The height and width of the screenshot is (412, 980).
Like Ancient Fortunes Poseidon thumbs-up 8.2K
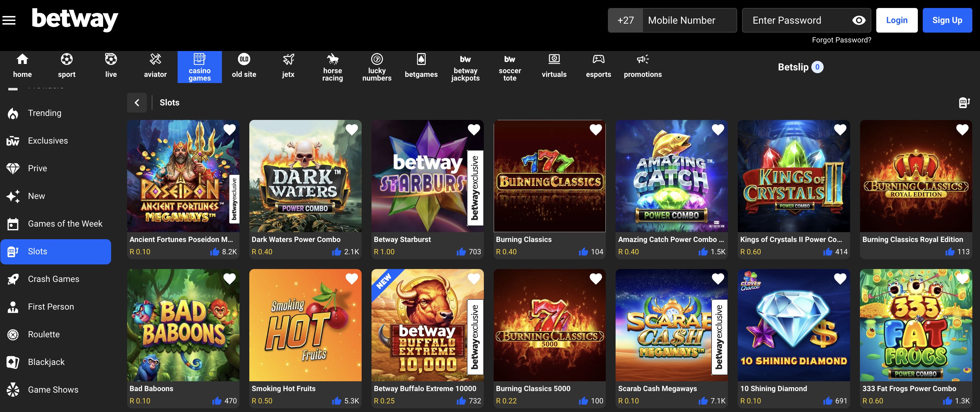[215, 251]
